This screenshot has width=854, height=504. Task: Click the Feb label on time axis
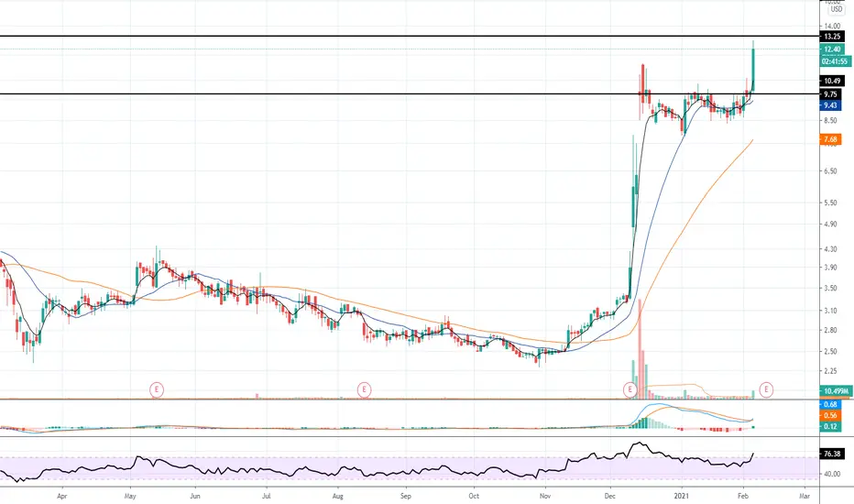(742, 496)
